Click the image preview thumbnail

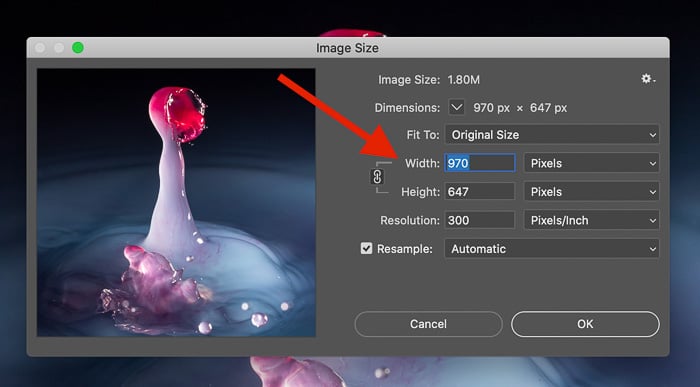pyautogui.click(x=176, y=202)
